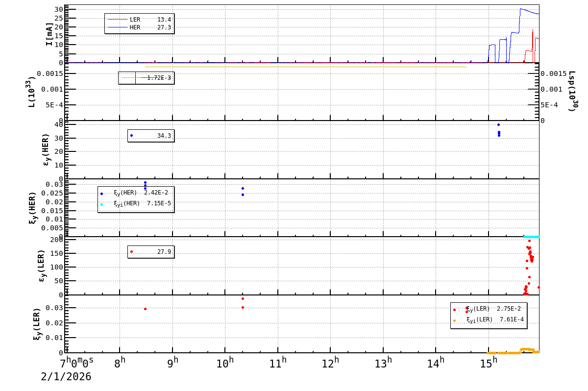Click the 2/1/2026 date label
This screenshot has height=391, width=588.
tap(66, 377)
